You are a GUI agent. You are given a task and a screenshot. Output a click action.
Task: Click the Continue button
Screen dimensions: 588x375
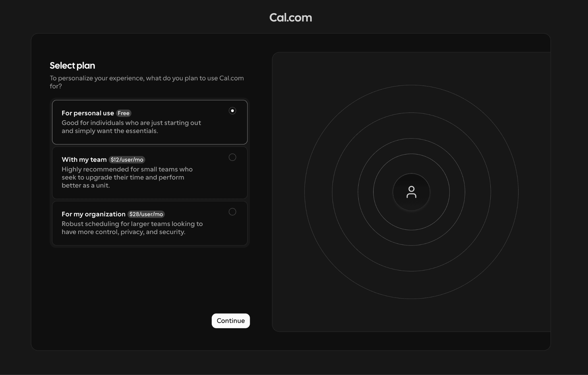click(x=231, y=321)
